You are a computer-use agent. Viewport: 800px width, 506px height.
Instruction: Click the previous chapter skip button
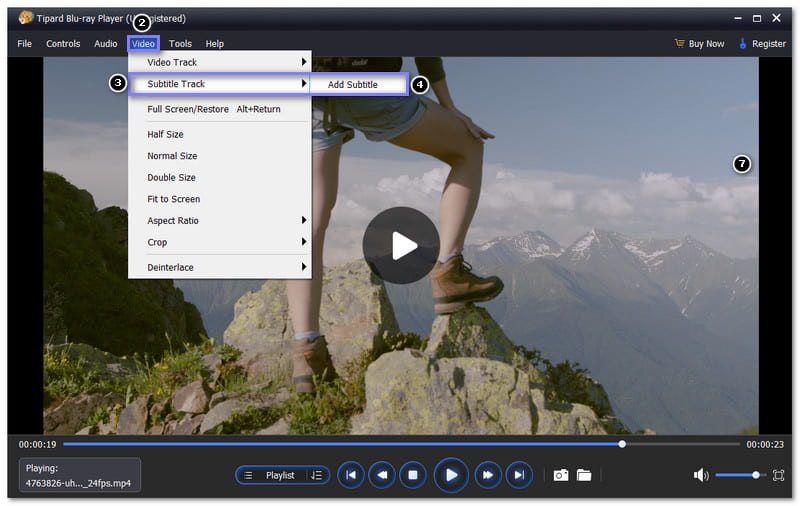tap(351, 475)
